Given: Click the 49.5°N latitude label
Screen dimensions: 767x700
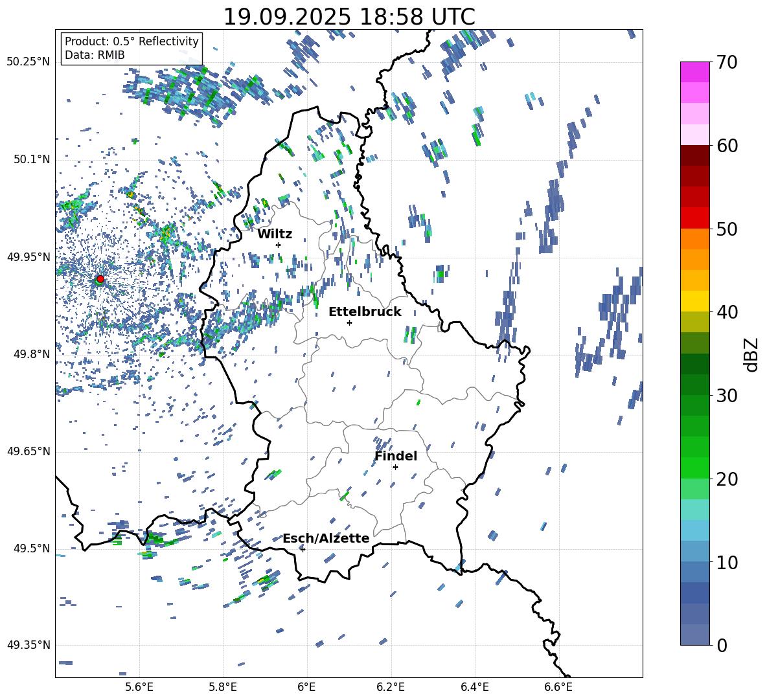Looking at the screenshot, I should pos(32,548).
